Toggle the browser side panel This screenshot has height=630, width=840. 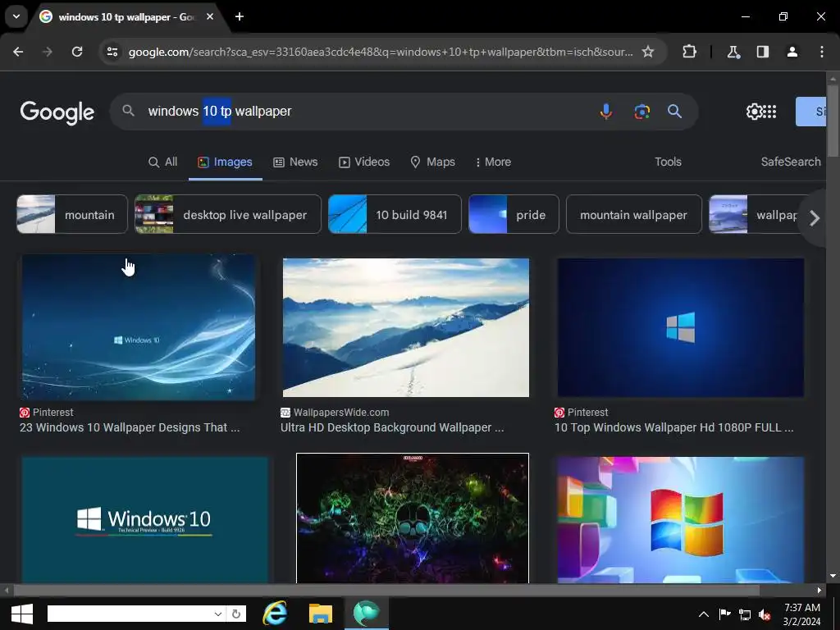pyautogui.click(x=763, y=52)
